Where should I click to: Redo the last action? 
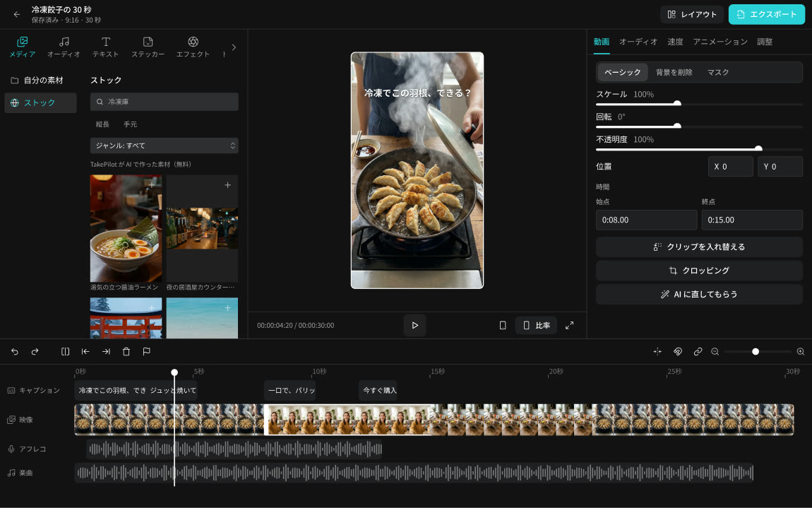(35, 351)
